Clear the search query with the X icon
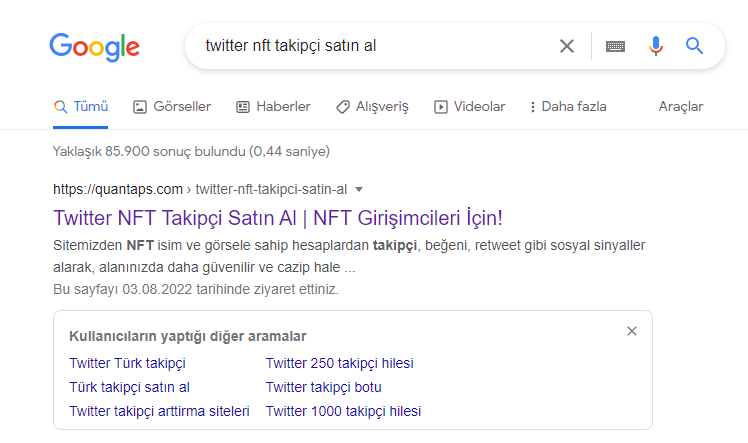The height and width of the screenshot is (443, 748). [567, 46]
